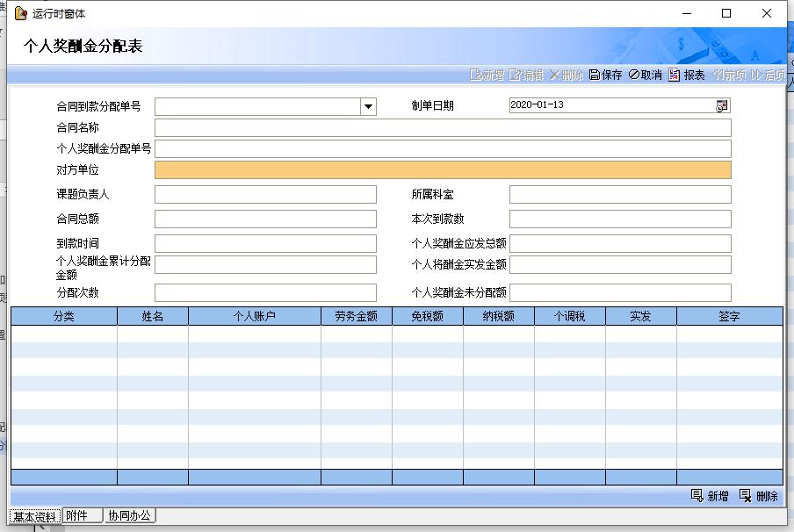This screenshot has width=794, height=532.
Task: Click the 本次到款数 input field
Action: click(620, 219)
